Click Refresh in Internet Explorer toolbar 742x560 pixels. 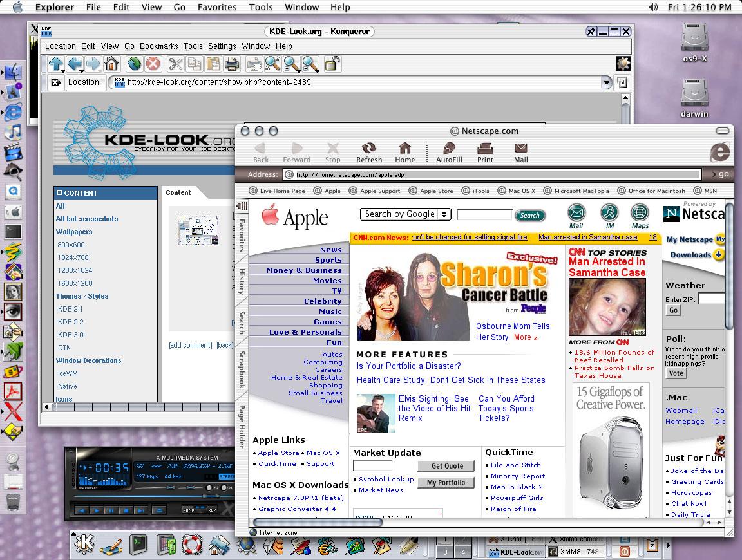tap(369, 153)
